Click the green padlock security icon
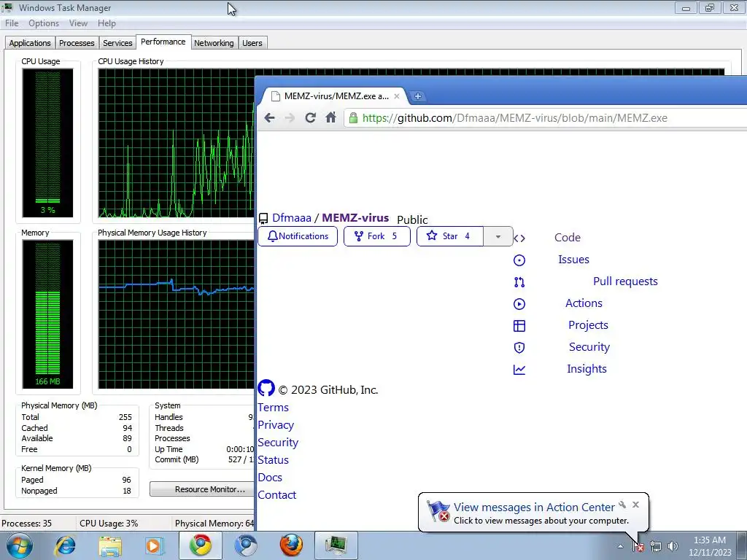Image resolution: width=747 pixels, height=560 pixels. (352, 117)
